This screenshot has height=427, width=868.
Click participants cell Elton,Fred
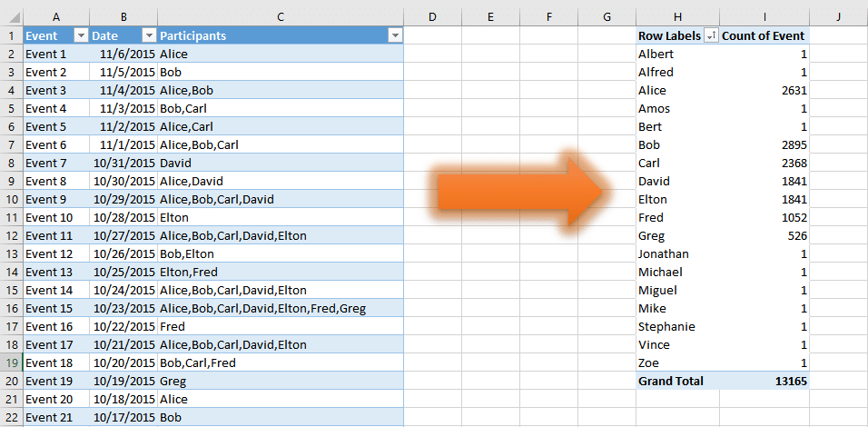coord(281,272)
